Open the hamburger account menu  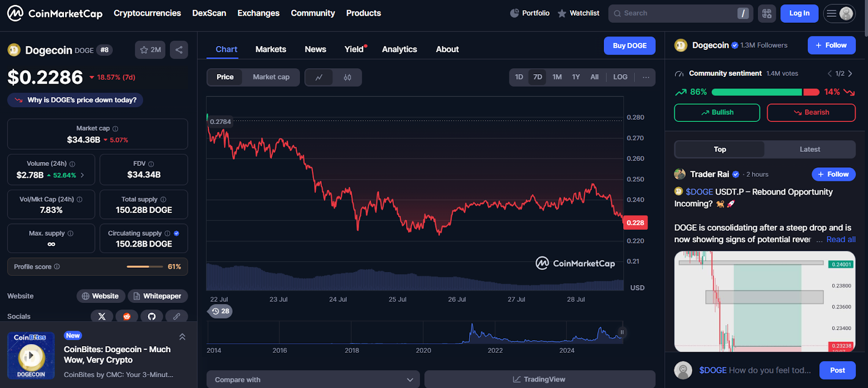pyautogui.click(x=839, y=14)
